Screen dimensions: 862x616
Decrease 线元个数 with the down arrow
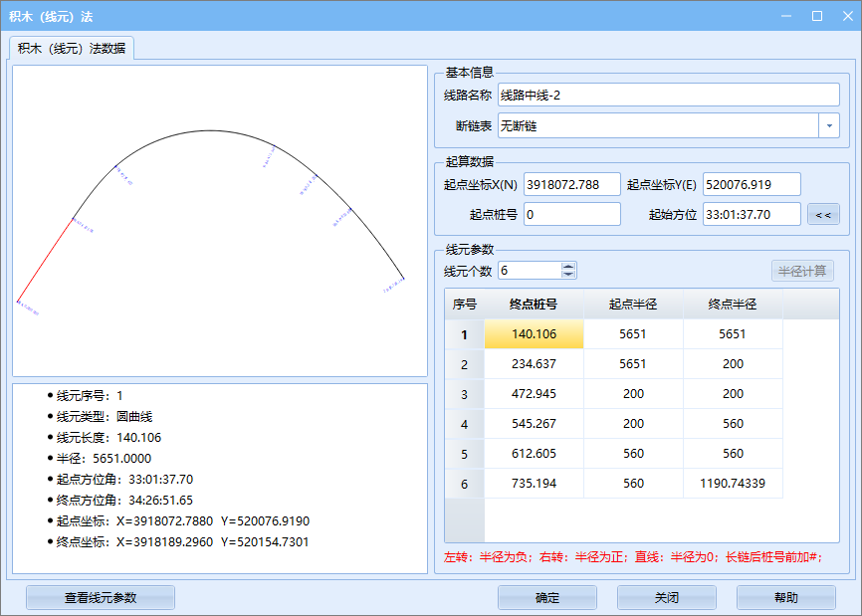(x=568, y=275)
